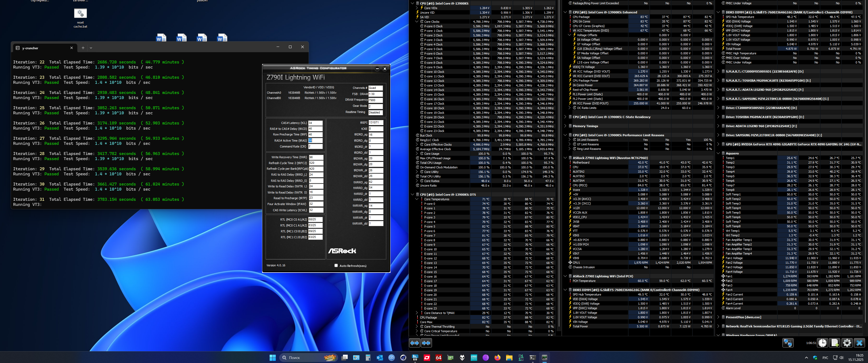
Task: Click the Windows Start button
Action: (x=273, y=358)
